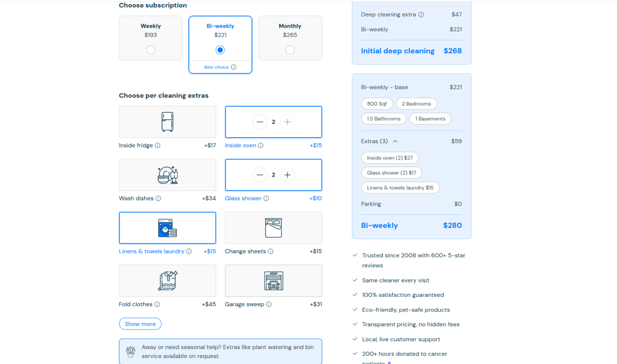Viewport: 617px width, 364px height.
Task: Collapse the Extras (3) summary section
Action: pos(395,141)
